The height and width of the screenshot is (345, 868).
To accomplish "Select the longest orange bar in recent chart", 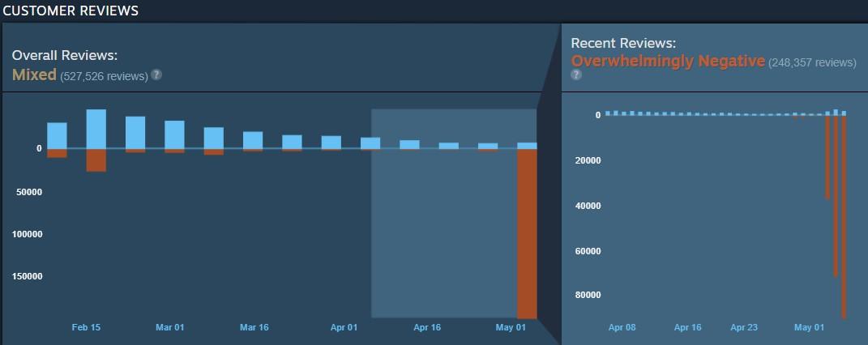I will [x=844, y=217].
